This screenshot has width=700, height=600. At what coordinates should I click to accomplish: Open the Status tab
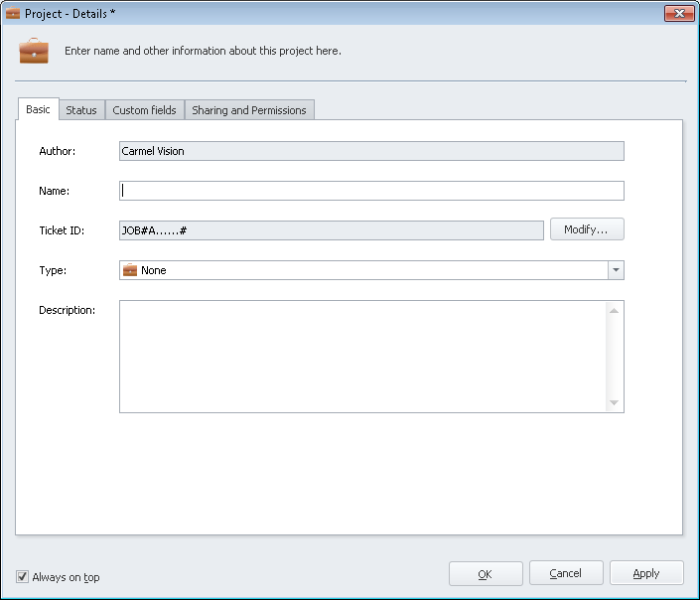click(x=81, y=110)
